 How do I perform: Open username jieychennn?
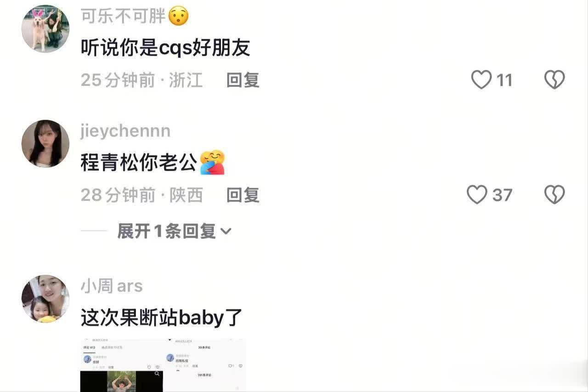coord(125,131)
